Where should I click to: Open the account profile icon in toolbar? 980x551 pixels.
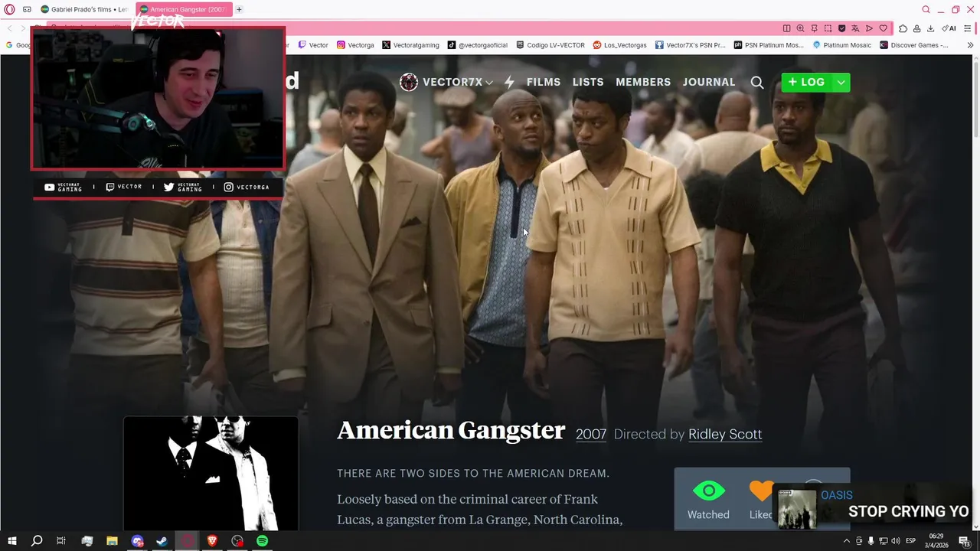[916, 28]
